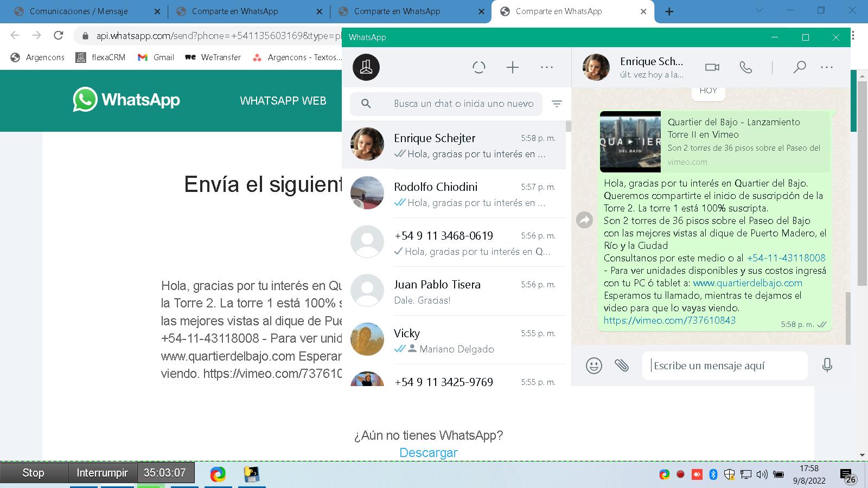This screenshot has height=488, width=868.
Task: Click the Escribe un mensaje aquí field
Action: (x=725, y=365)
